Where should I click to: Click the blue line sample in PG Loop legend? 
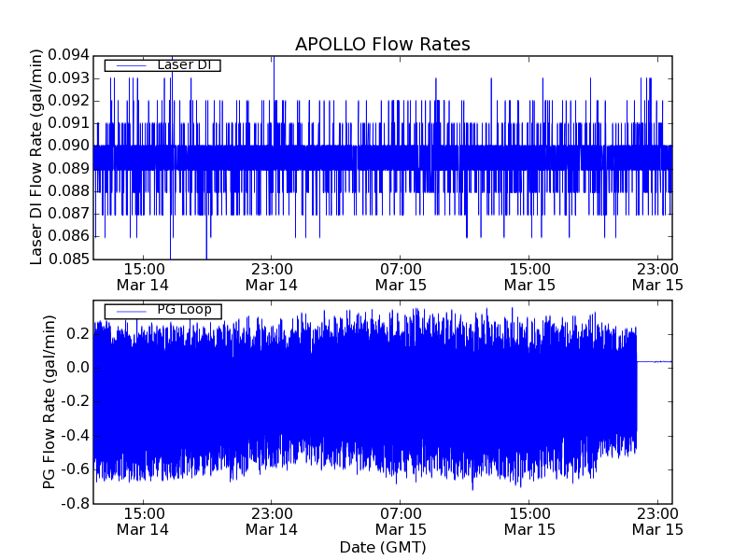[x=130, y=311]
